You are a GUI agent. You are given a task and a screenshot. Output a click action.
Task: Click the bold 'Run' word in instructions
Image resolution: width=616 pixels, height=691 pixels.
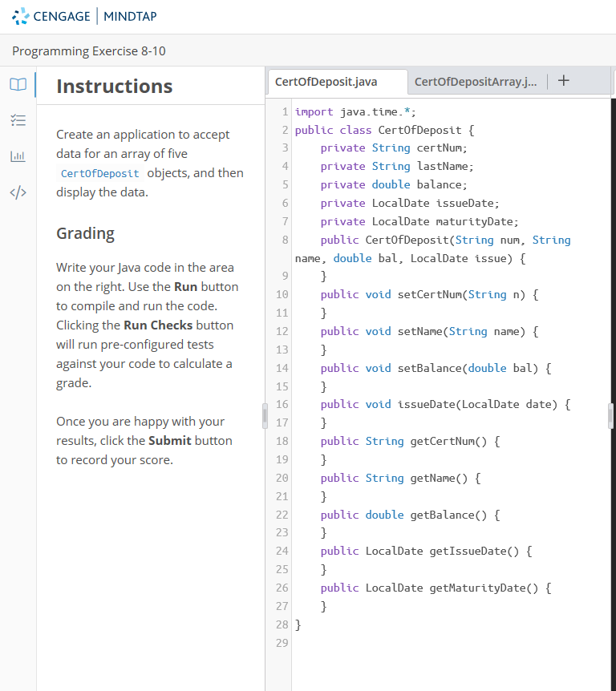185,287
